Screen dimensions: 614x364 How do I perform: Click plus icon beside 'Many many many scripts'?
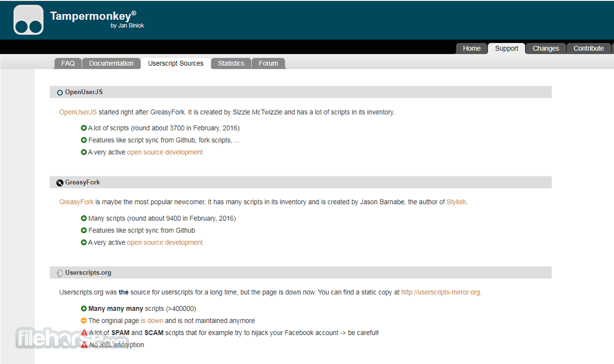pyautogui.click(x=84, y=309)
